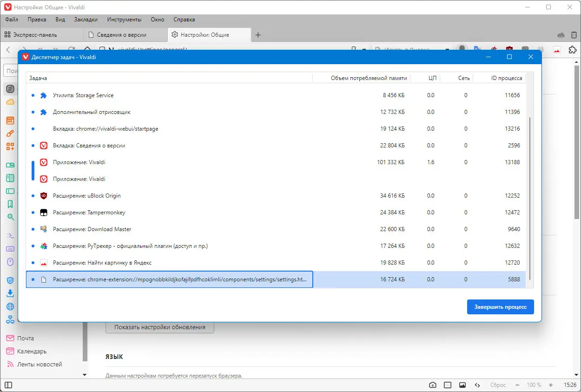Click the Показать настройки обновления button
The image size is (581, 392).
[160, 327]
